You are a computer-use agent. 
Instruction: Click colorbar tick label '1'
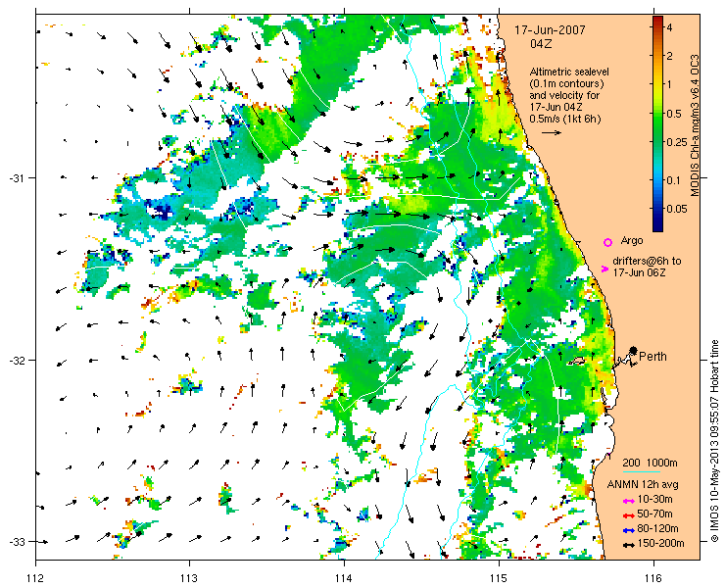coord(669,84)
